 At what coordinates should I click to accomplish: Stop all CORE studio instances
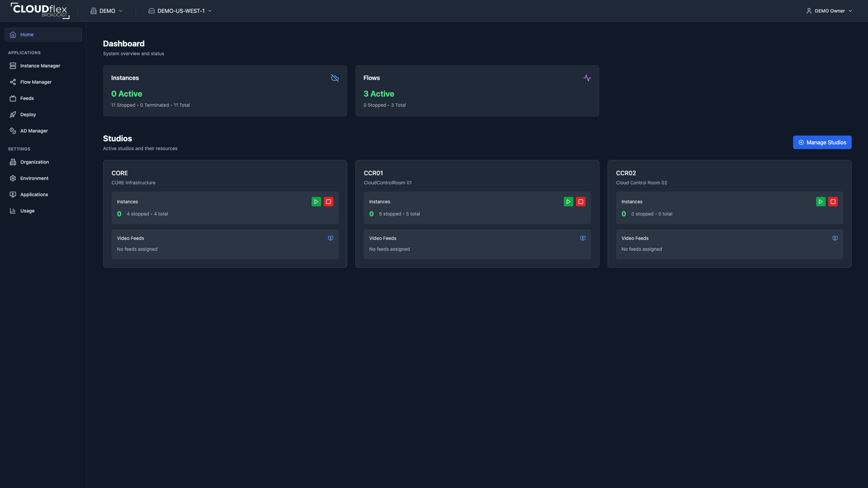pos(329,202)
